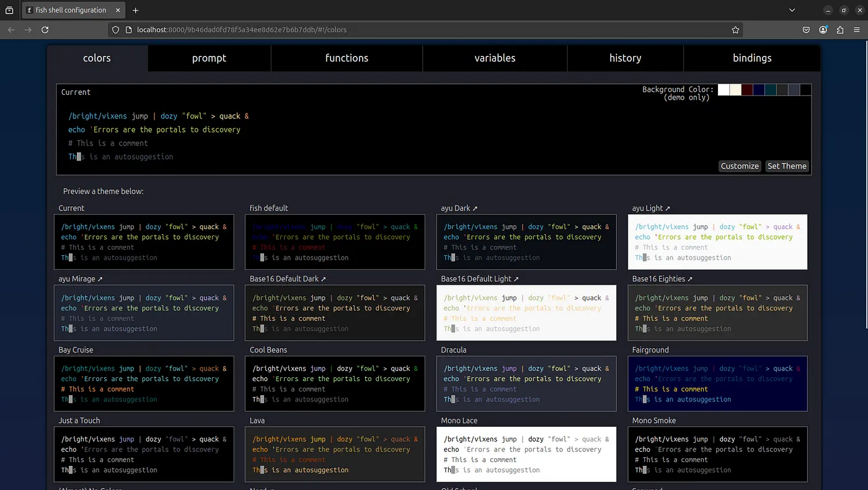Close the fish shell configuration tab
Screen dimensions: 868x490
(118, 10)
